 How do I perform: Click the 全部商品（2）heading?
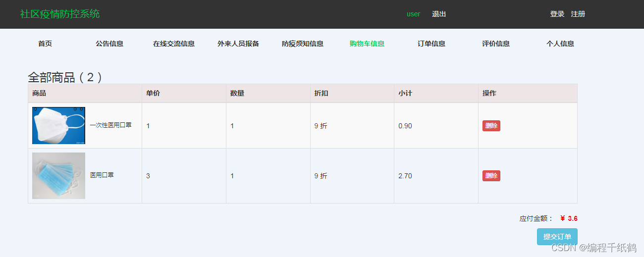pyautogui.click(x=65, y=77)
